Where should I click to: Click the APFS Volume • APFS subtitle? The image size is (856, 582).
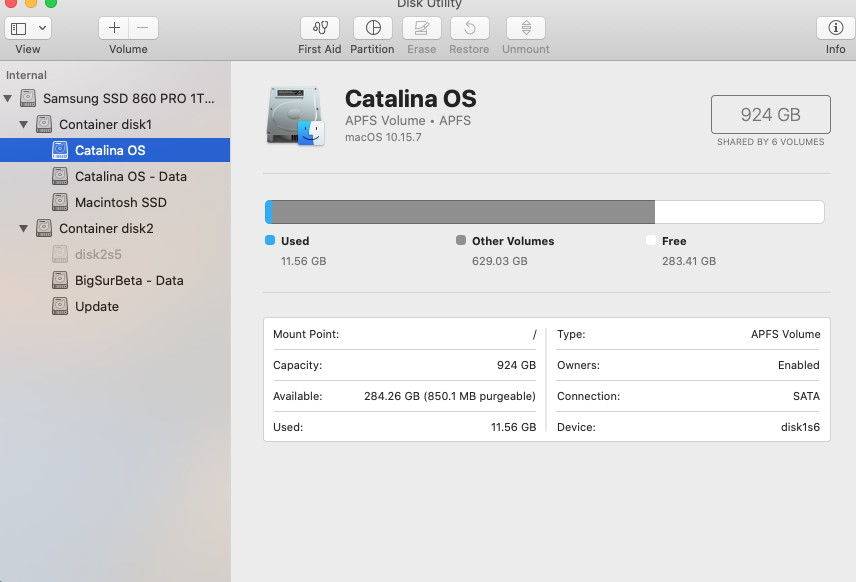408,120
